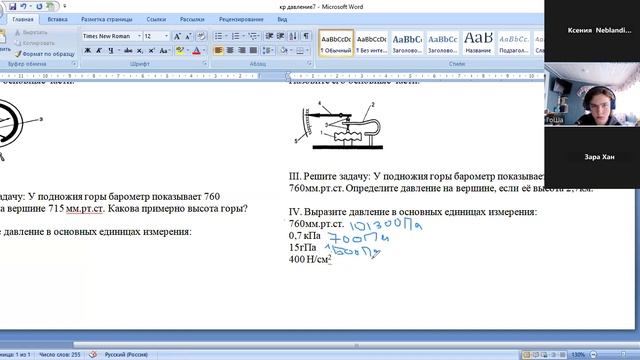Switch to the Главная ribbon tab
Screen dimensions: 640x360
pos(23,19)
